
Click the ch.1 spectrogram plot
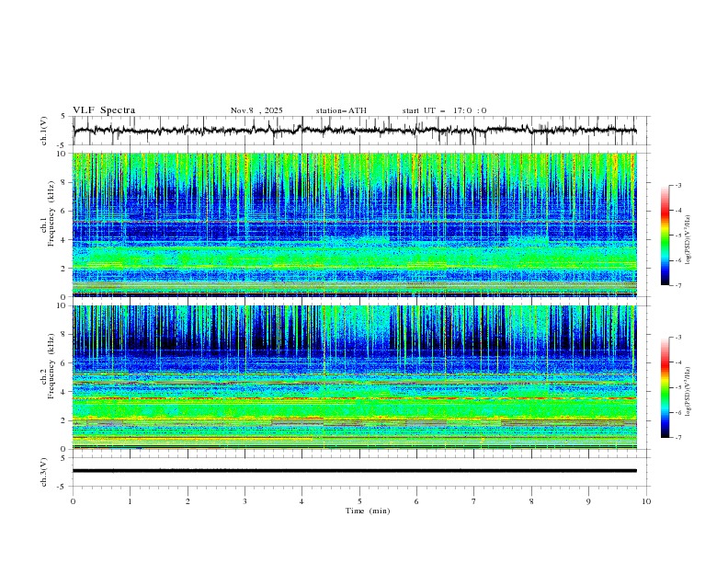click(x=355, y=224)
